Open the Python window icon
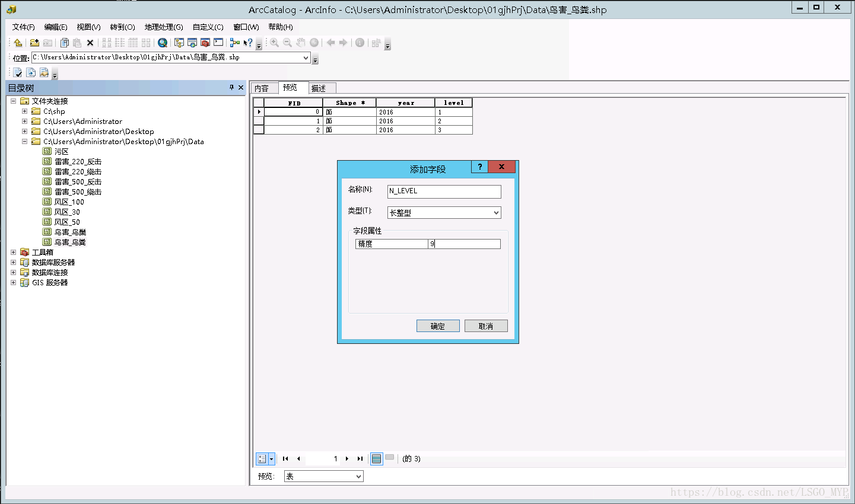 [218, 43]
